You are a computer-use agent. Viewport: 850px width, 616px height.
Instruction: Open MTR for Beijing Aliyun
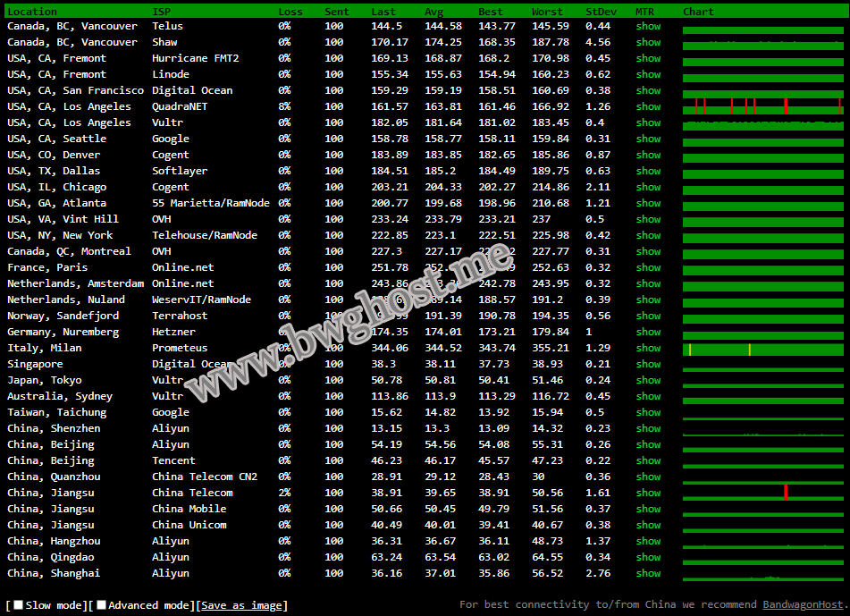click(x=648, y=444)
